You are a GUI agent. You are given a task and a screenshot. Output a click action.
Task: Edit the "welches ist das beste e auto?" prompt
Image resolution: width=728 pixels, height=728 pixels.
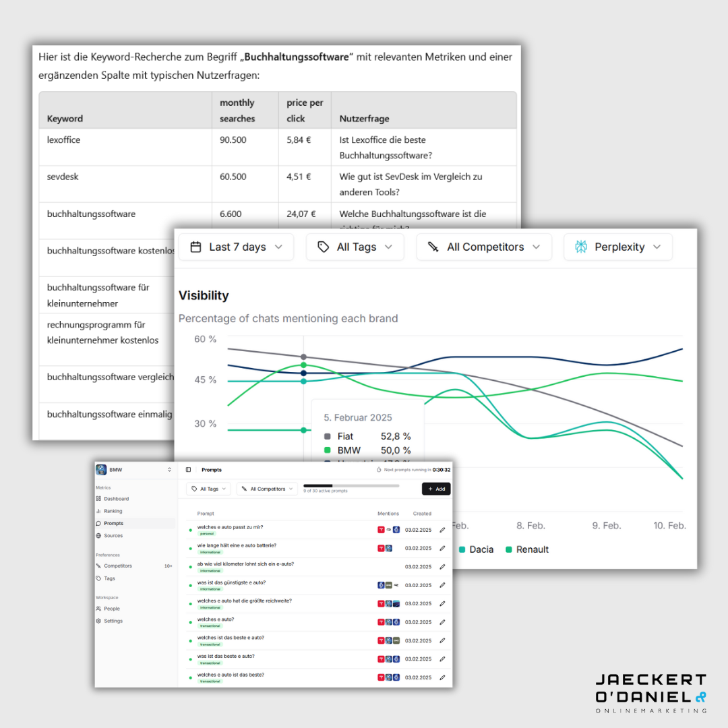coord(442,641)
